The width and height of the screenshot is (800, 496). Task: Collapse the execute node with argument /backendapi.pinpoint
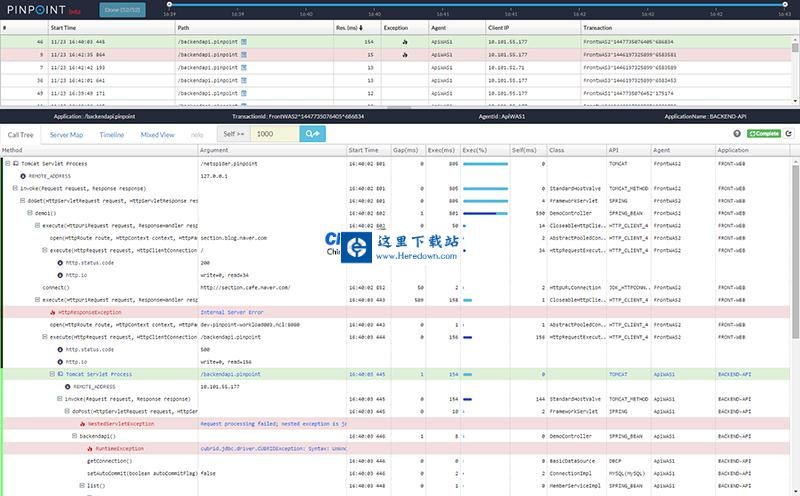click(x=45, y=337)
